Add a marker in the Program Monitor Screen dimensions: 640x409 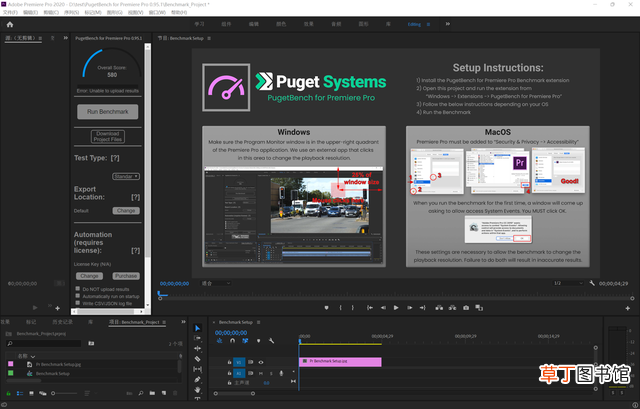(x=327, y=308)
